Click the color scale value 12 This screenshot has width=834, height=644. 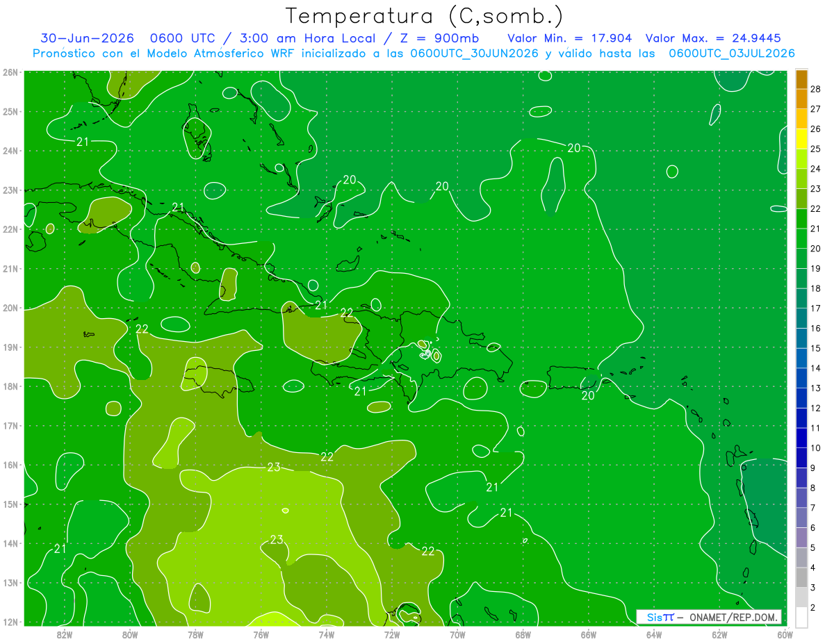[815, 408]
